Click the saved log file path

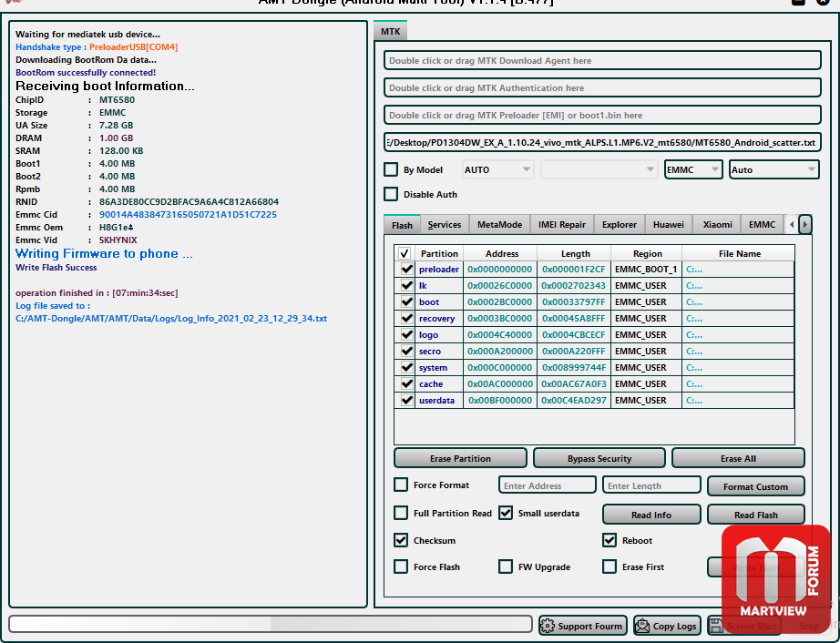[x=171, y=318]
